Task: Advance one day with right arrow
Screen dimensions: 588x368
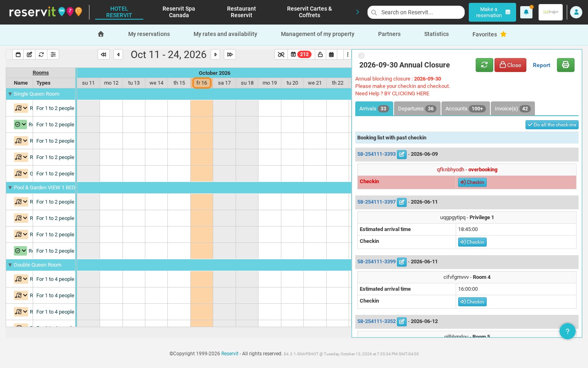Action: pos(216,54)
